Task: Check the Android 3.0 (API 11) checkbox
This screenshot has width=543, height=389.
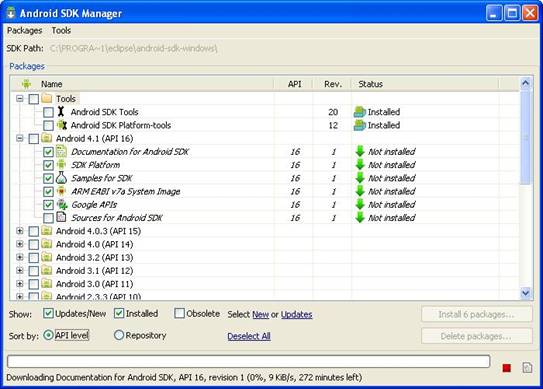Action: (x=34, y=284)
